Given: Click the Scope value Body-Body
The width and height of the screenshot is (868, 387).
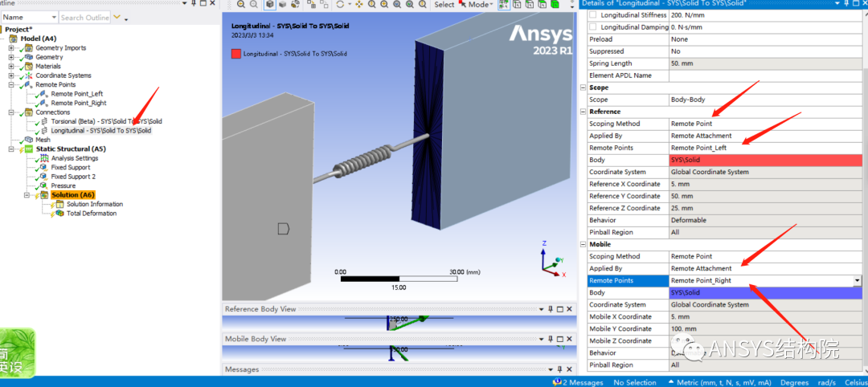Looking at the screenshot, I should point(766,100).
